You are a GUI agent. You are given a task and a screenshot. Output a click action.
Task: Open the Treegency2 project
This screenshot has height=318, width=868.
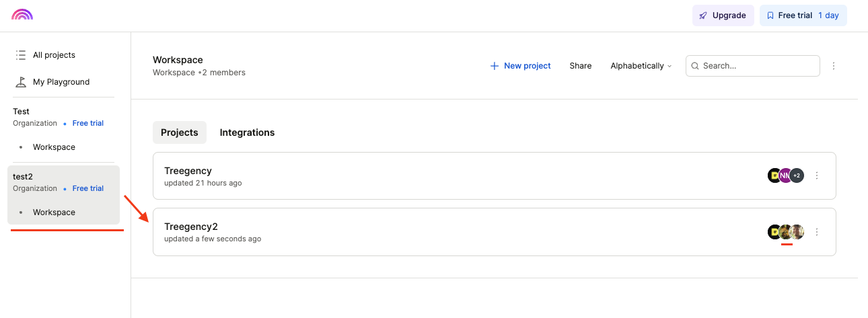tap(191, 227)
